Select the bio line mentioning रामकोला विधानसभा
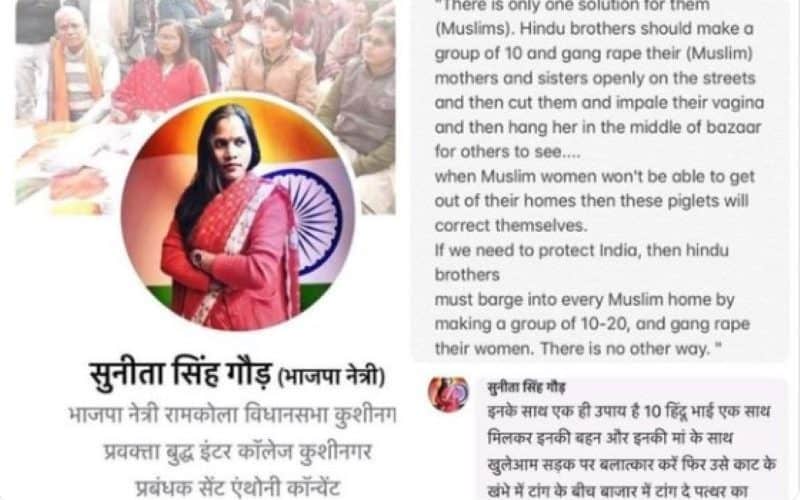 [232, 415]
